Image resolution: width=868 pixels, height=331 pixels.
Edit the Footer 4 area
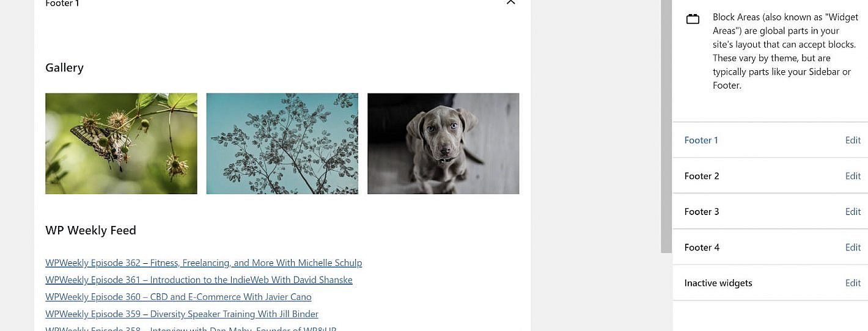click(x=853, y=247)
